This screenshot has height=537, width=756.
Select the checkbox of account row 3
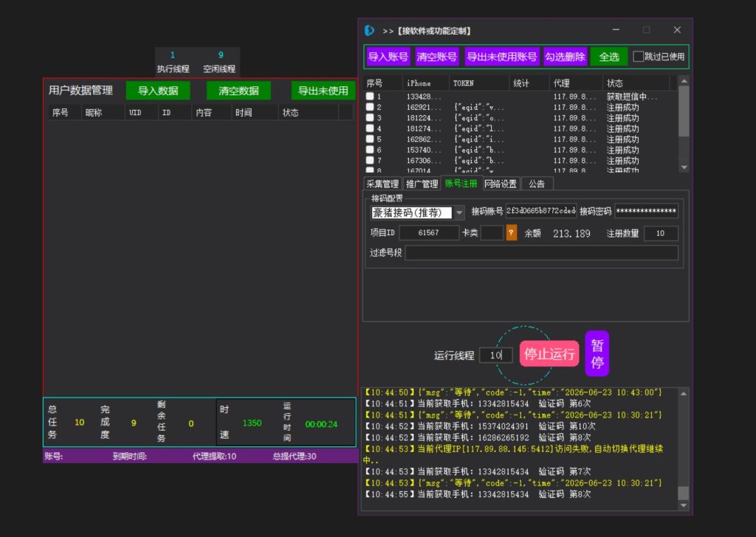coord(370,117)
